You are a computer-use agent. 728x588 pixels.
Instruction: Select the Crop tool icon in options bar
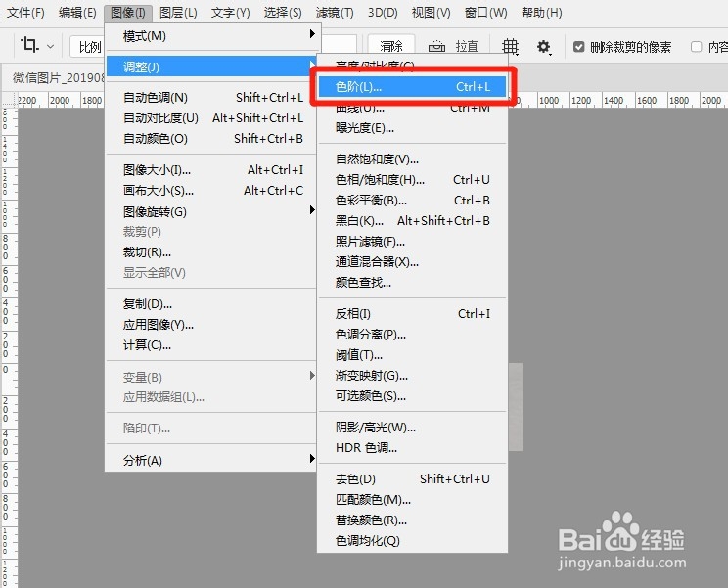(29, 45)
